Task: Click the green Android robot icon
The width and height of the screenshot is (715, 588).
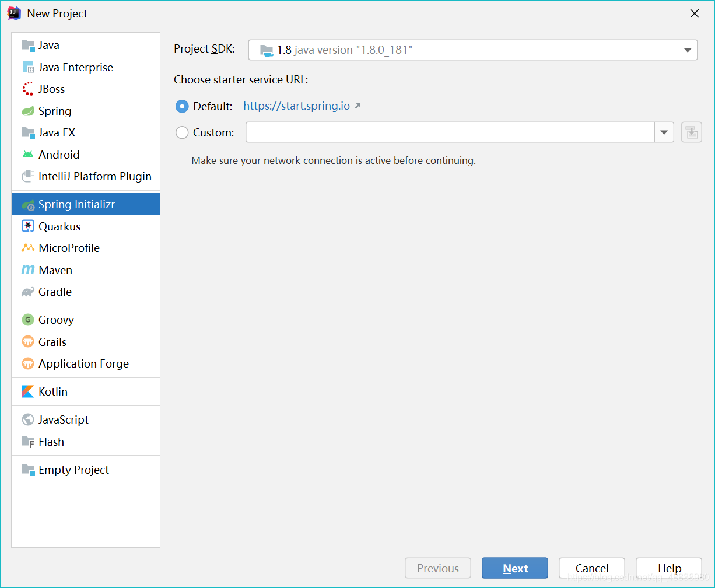Action: point(28,155)
